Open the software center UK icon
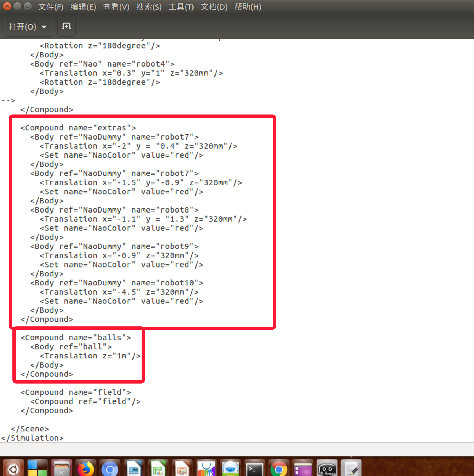 [206, 468]
